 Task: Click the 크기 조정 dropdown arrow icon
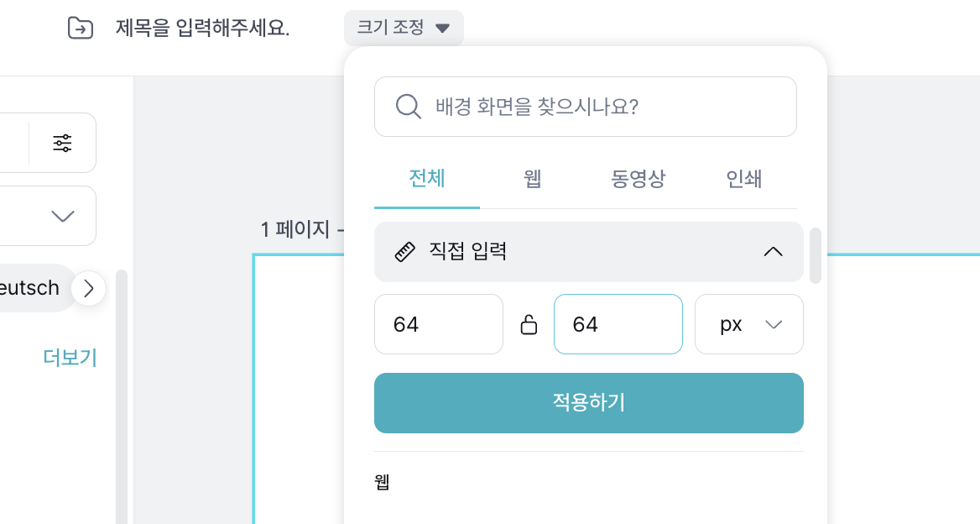click(443, 28)
